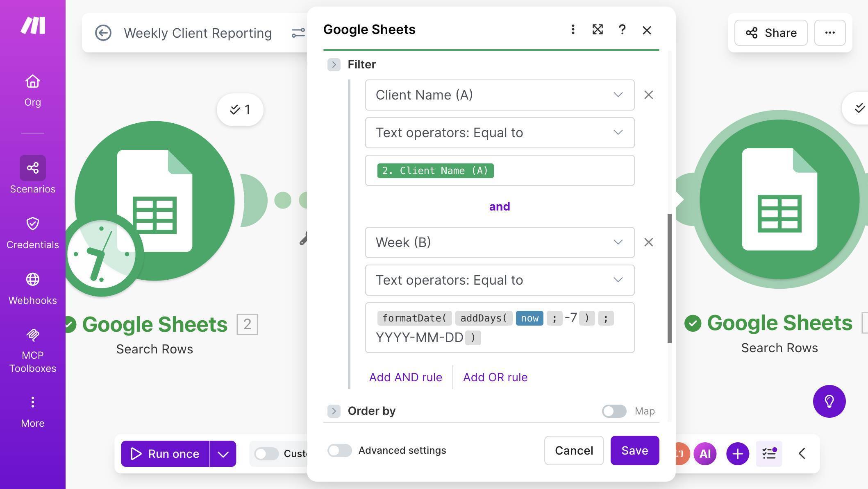Toggle the Custom switch near Run once
This screenshot has height=489, width=868.
pyautogui.click(x=267, y=453)
